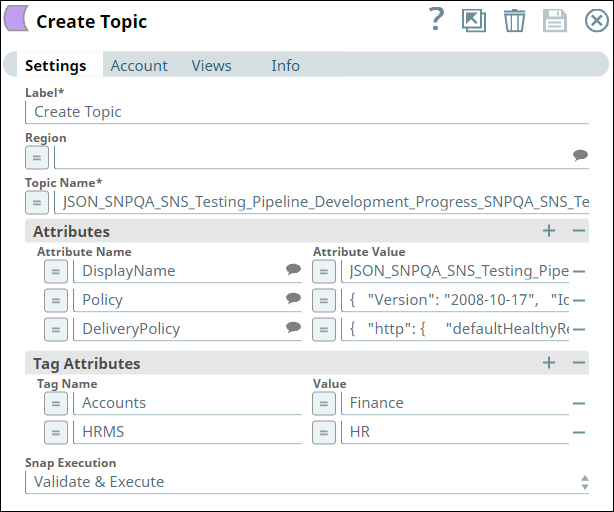Toggle expression for Policy attribute value
This screenshot has height=512, width=614.
(324, 301)
